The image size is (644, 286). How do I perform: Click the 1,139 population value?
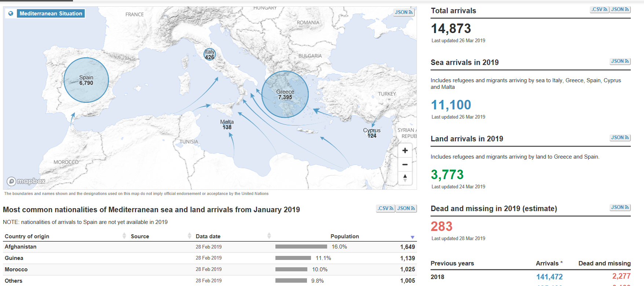pos(407,258)
